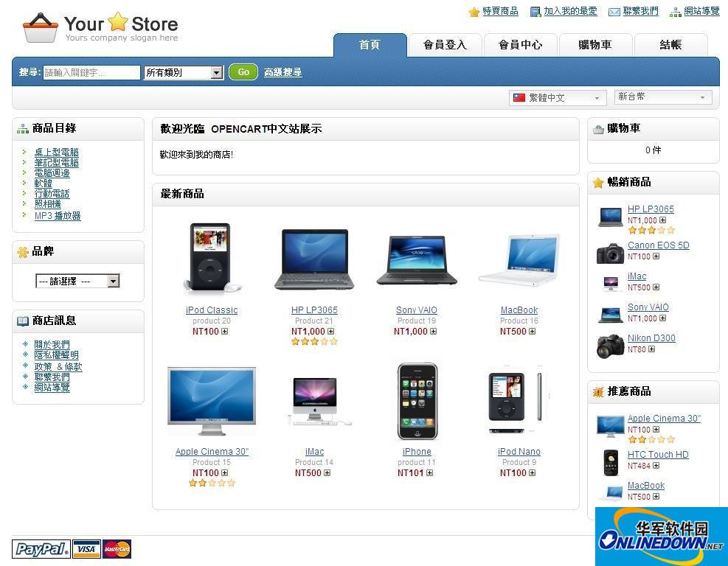Click the MasterCard icon at the bottom

click(117, 549)
